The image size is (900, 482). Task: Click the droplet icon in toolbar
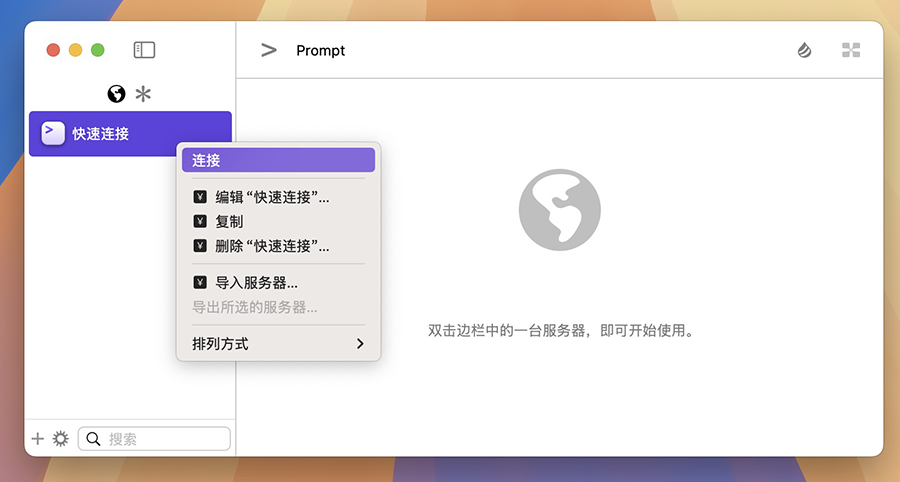[x=804, y=50]
